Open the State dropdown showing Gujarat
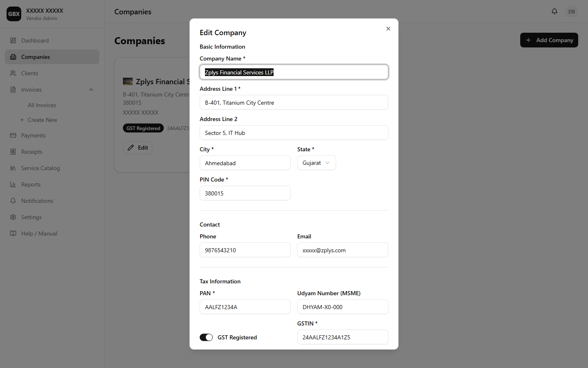 [x=316, y=163]
